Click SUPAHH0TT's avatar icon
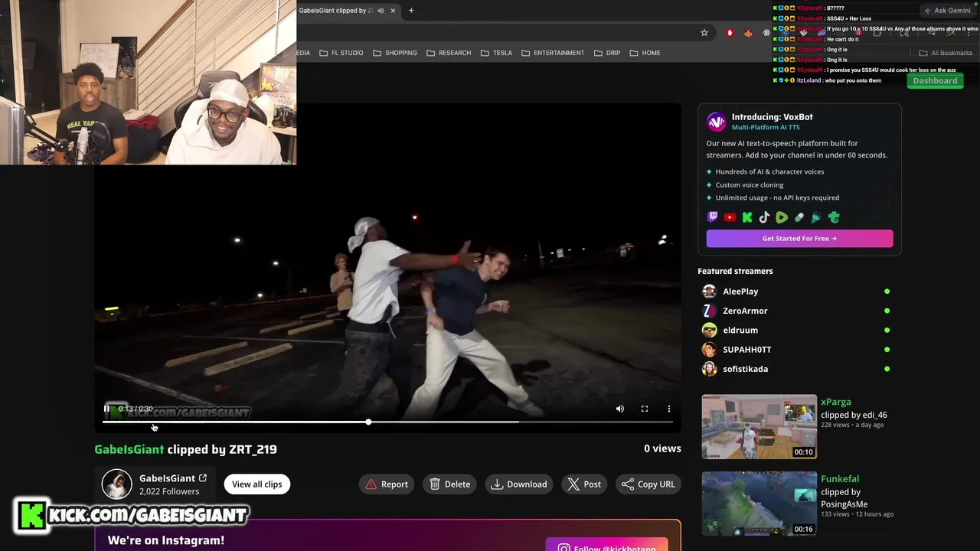The height and width of the screenshot is (551, 980). point(709,350)
